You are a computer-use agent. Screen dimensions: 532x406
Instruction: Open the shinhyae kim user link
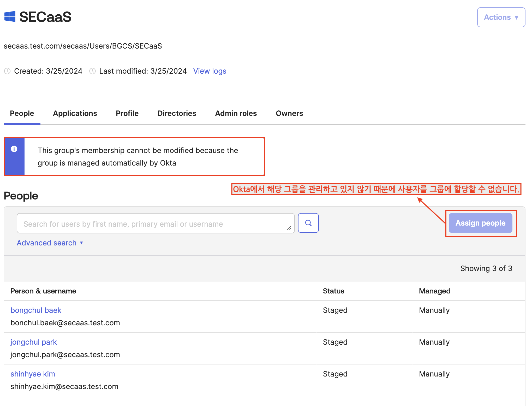tap(33, 374)
